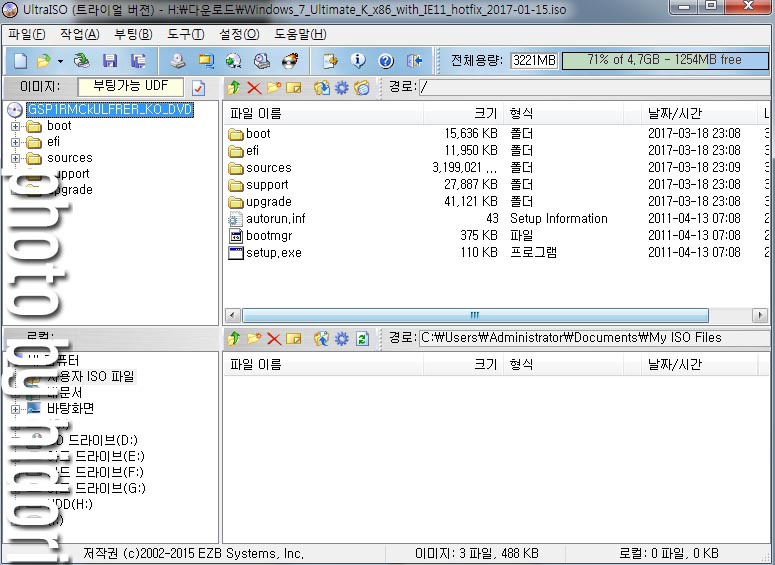This screenshot has height=565, width=775.
Task: Create new folder in image pane toolbar
Action: point(274,88)
